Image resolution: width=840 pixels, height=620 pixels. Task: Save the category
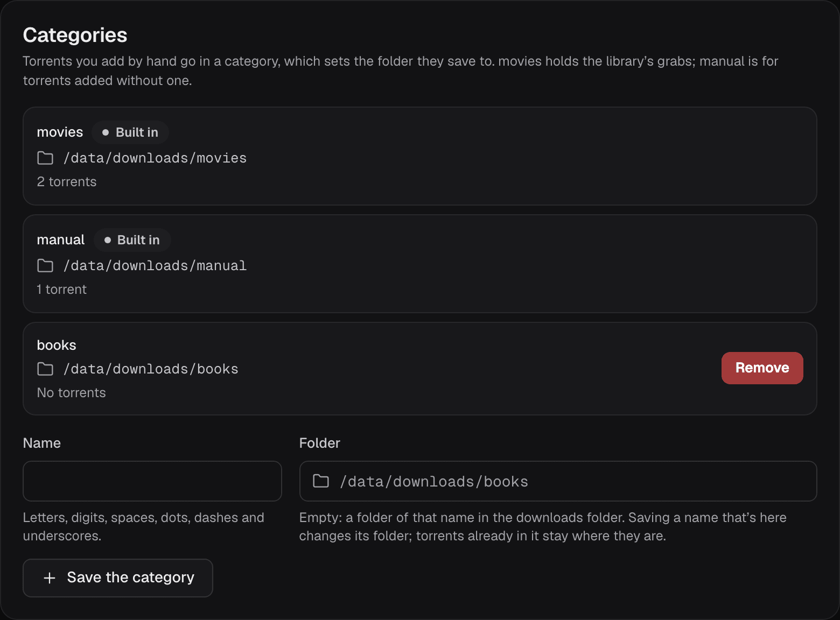pyautogui.click(x=118, y=578)
